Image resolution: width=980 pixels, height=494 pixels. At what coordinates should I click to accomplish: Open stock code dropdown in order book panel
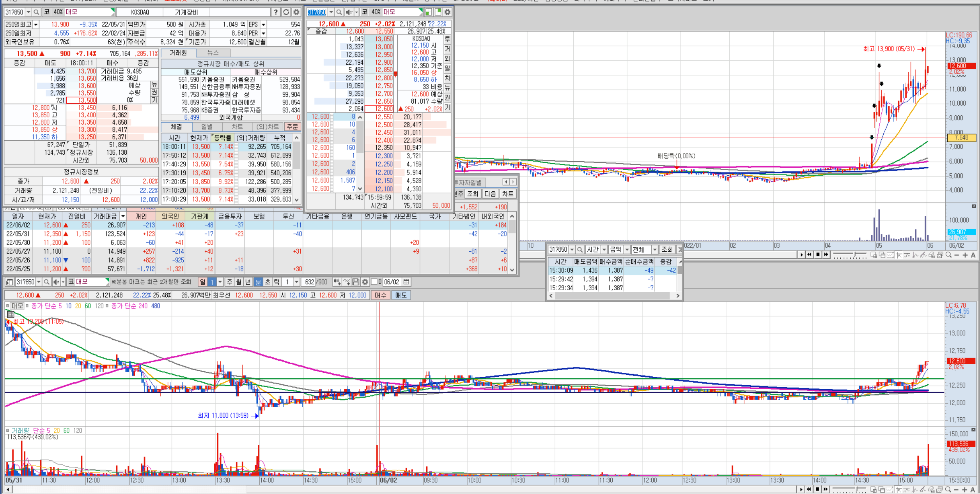tap(331, 12)
